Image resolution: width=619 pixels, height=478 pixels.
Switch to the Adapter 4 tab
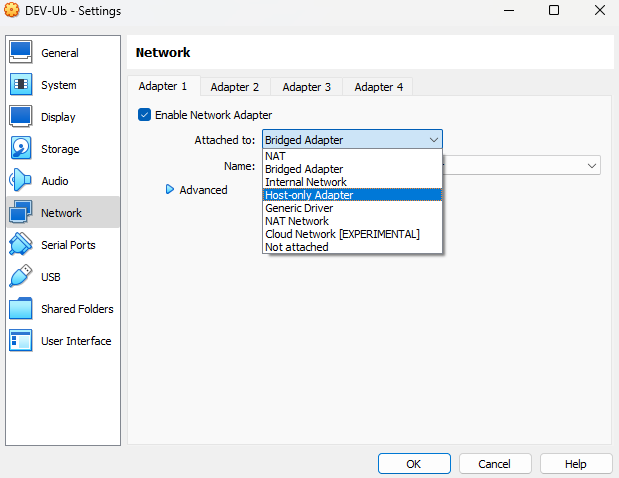[x=379, y=87]
